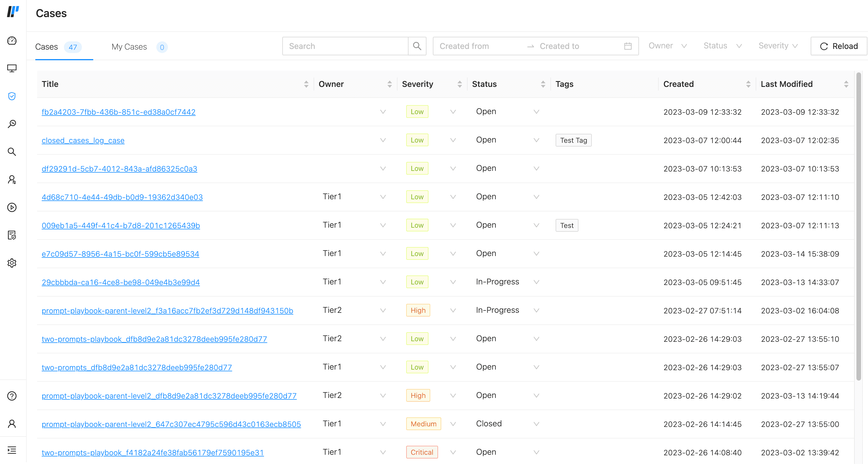Viewport: 868px width, 464px height.
Task: Open the closed_cases_log_case case
Action: [x=83, y=140]
